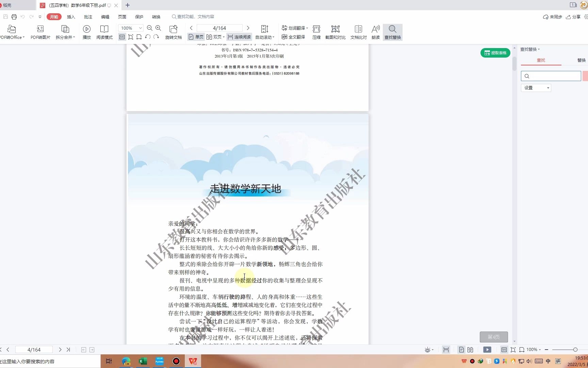Enable double page view (双页)
Viewport: 588px width, 368px height.
(214, 37)
